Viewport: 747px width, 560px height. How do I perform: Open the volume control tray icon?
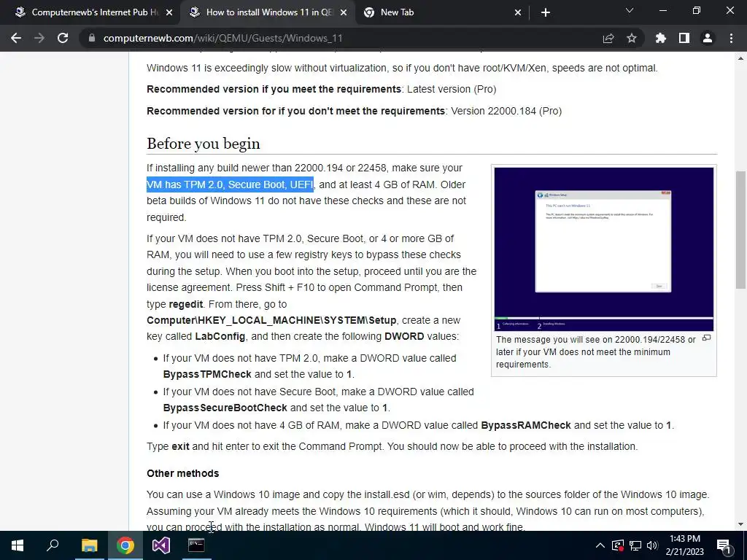click(652, 545)
